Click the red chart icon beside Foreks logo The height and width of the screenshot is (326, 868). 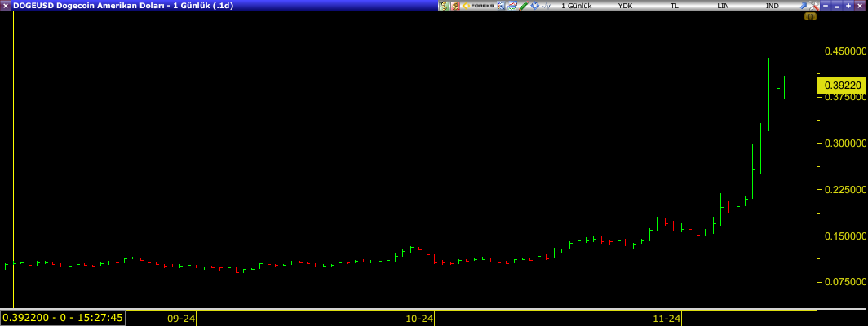455,6
